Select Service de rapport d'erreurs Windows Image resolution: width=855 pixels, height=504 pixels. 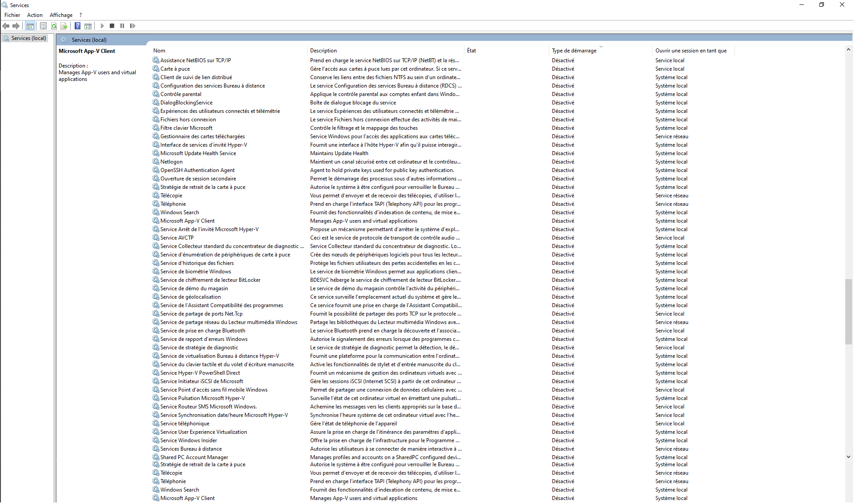click(x=204, y=339)
